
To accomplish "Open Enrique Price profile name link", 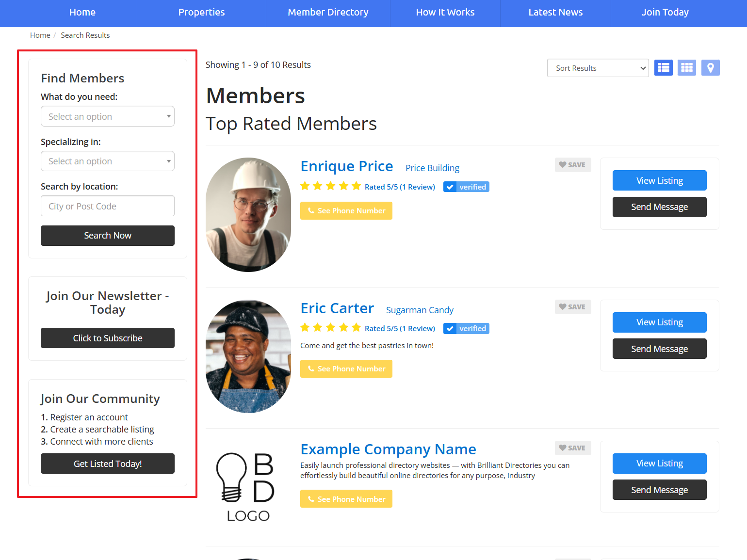I will click(347, 166).
